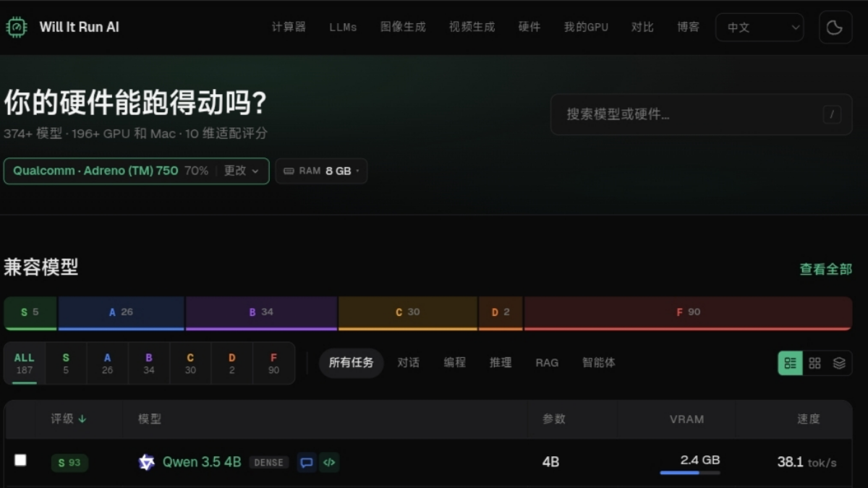Filter by grade S 5 tab
This screenshot has height=488, width=868.
pyautogui.click(x=66, y=363)
